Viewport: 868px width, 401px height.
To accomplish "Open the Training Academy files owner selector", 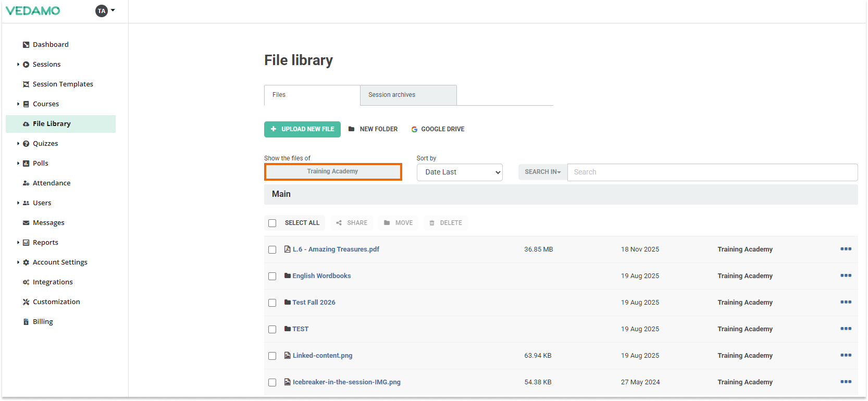I will [333, 172].
